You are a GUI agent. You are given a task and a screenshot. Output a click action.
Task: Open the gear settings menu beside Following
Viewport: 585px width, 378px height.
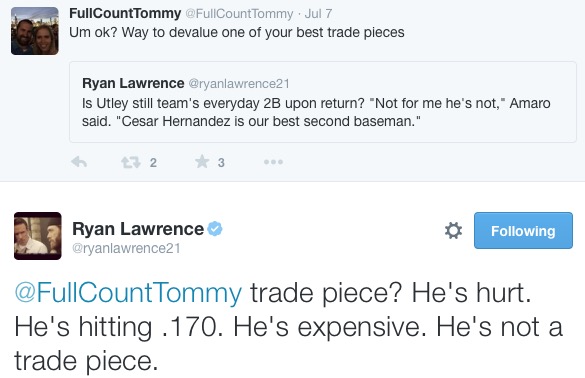tap(453, 230)
